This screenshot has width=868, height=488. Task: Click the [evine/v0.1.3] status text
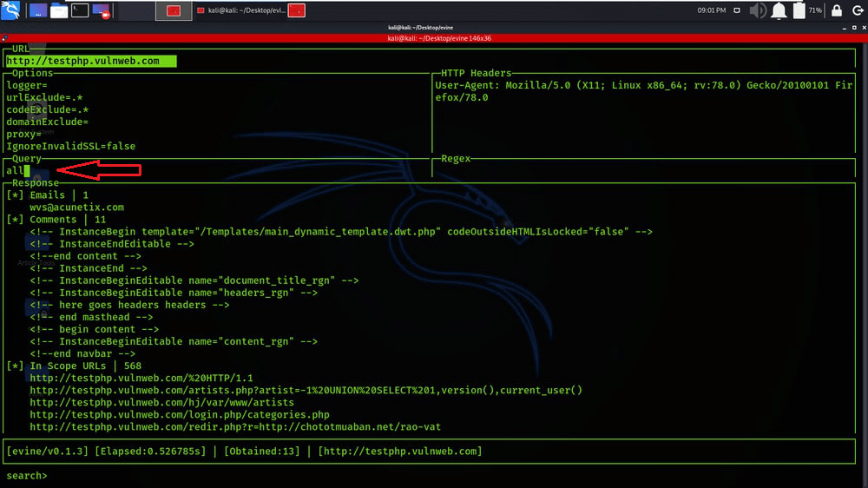[47, 451]
